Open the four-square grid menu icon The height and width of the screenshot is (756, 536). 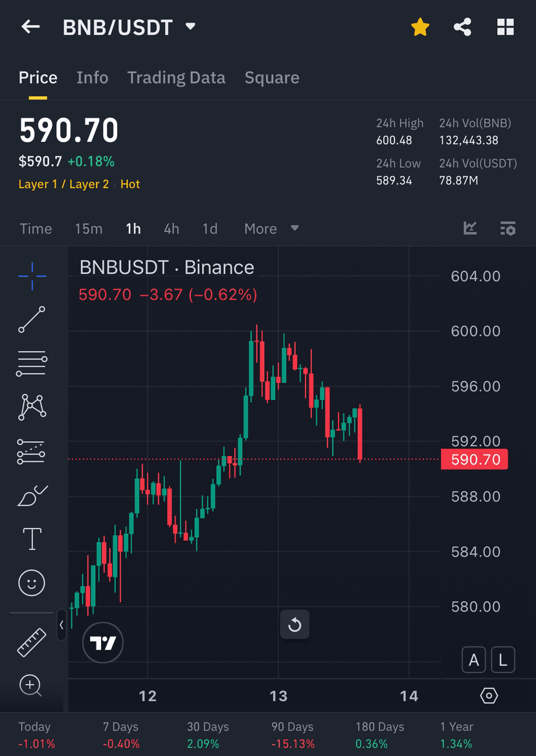point(505,27)
